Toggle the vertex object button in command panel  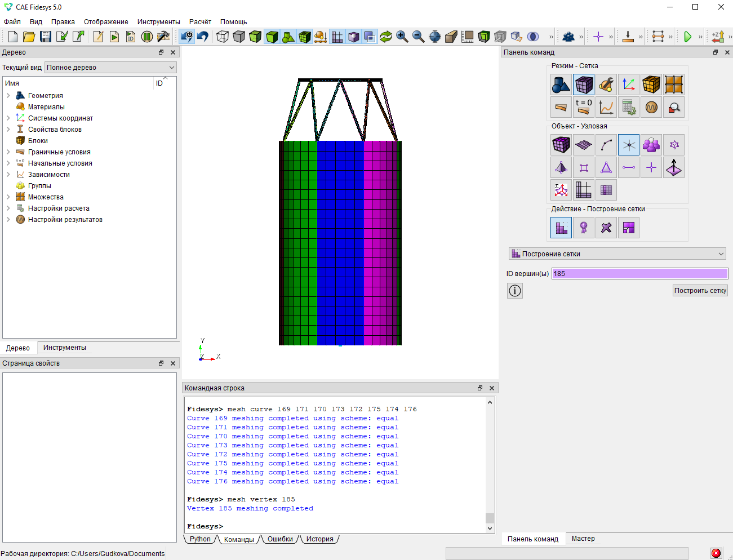[x=629, y=145]
